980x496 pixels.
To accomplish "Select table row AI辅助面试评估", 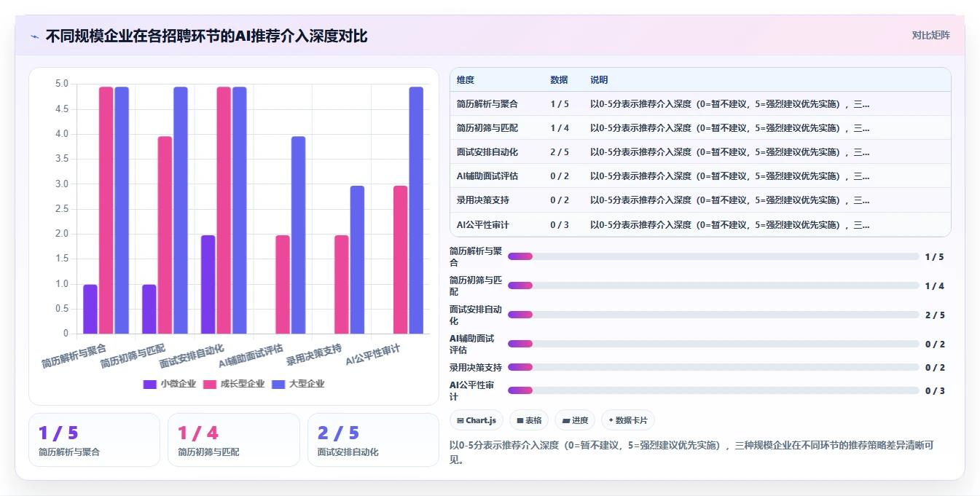I will point(700,176).
